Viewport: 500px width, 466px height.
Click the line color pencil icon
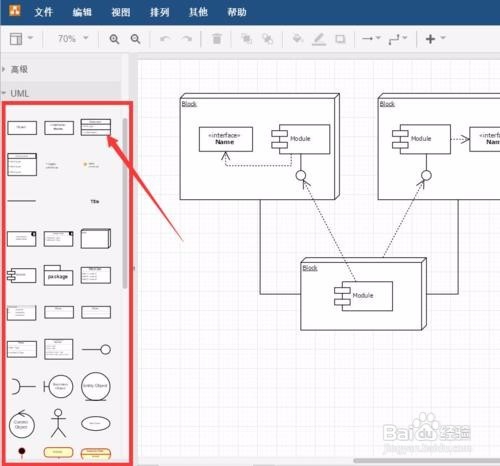(319, 39)
